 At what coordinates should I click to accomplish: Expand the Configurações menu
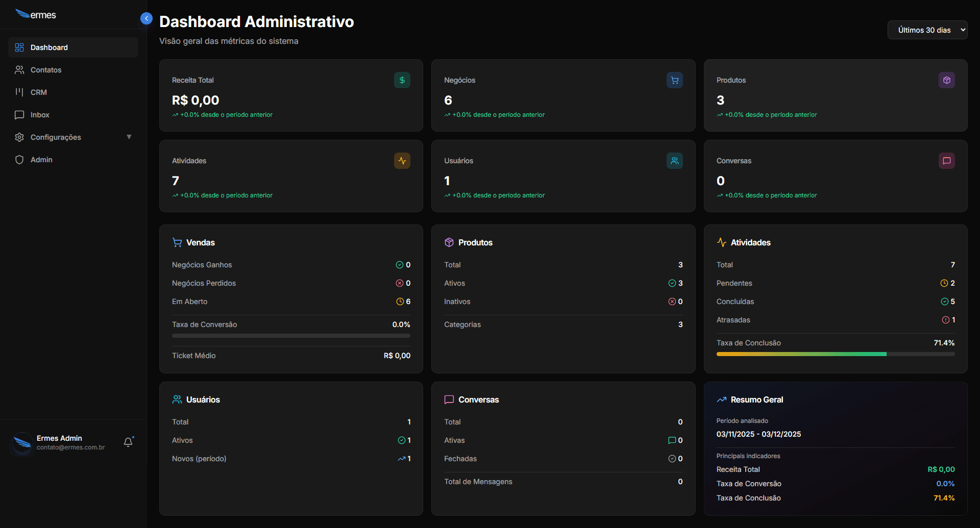click(56, 137)
